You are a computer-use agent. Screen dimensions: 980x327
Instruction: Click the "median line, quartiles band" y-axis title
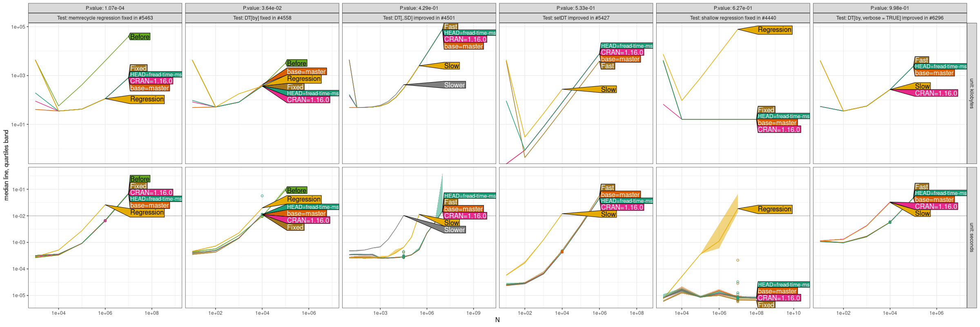[6, 165]
